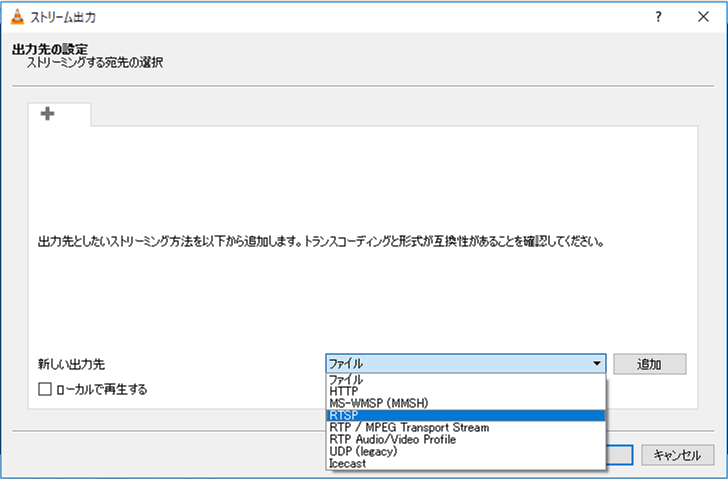Click the 新しい出力先 label
The image size is (728, 479).
(71, 364)
